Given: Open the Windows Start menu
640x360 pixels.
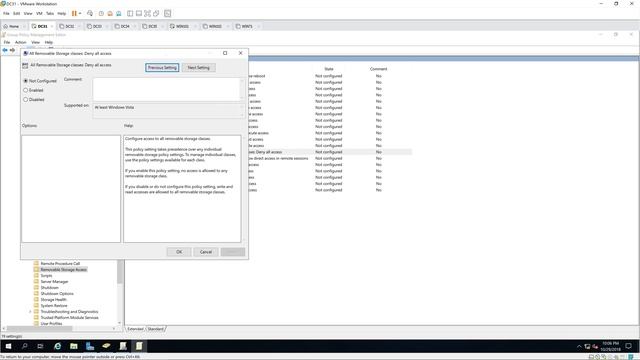Looking at the screenshot, I should click(x=8, y=346).
